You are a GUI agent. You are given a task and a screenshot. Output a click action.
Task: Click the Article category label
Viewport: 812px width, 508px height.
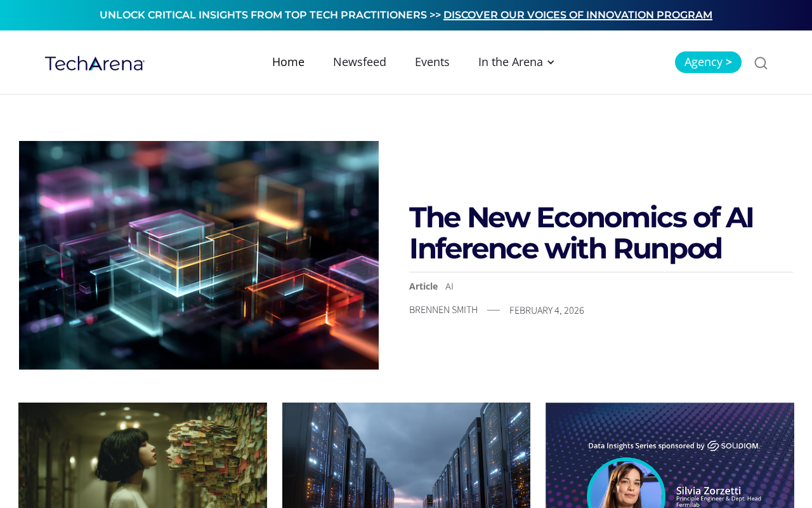(x=423, y=286)
